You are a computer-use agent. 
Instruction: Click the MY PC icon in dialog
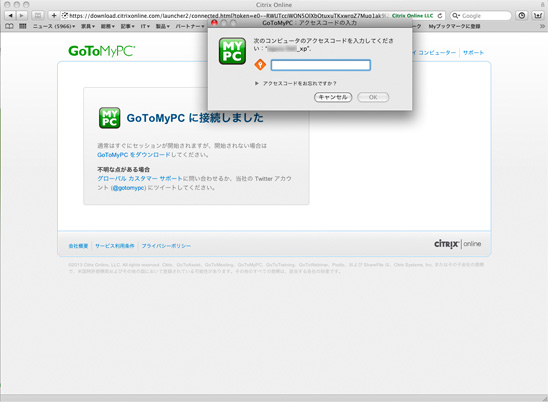click(x=232, y=51)
